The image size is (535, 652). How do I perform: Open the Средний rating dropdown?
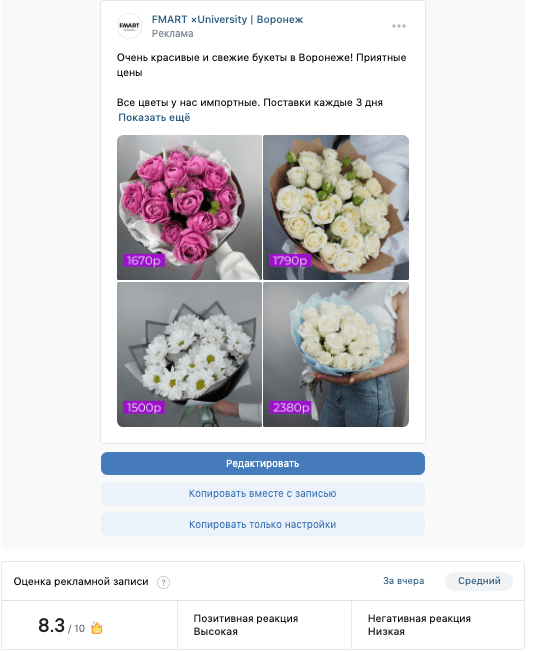(x=479, y=581)
